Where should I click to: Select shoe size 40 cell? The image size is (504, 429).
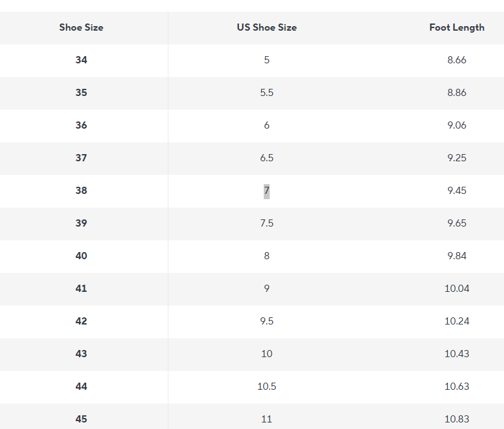(x=81, y=256)
